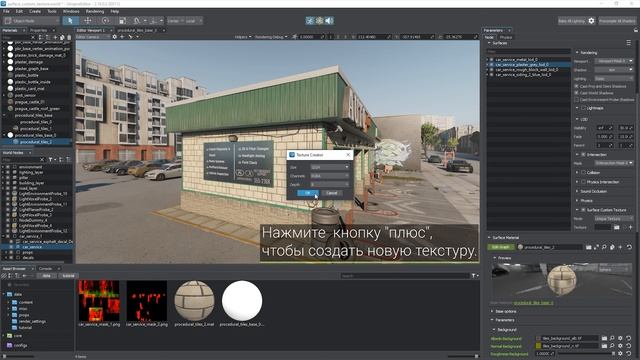Open Size dropdown in Texture Creator
This screenshot has width=640, height=360.
tap(330, 167)
